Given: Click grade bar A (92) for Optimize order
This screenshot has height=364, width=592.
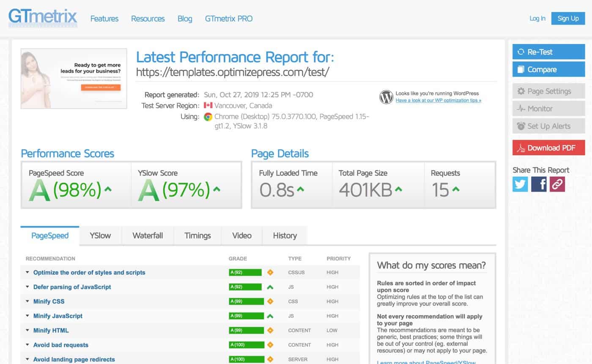Looking at the screenshot, I should tap(245, 273).
